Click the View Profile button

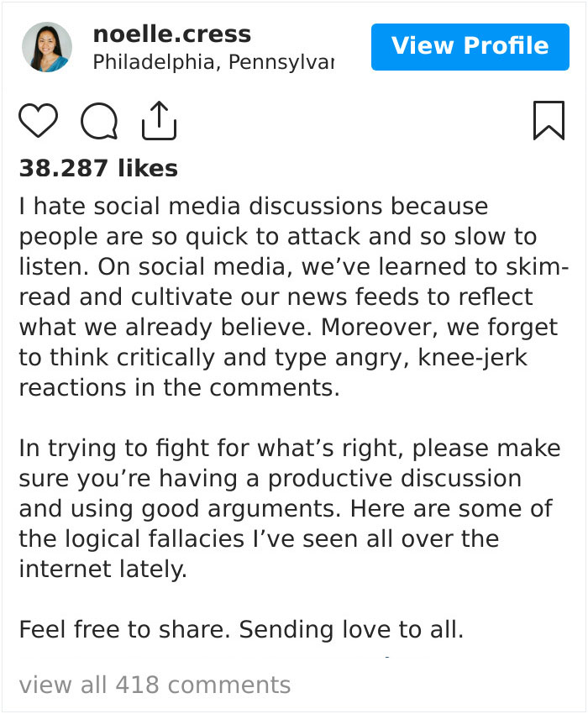click(470, 47)
